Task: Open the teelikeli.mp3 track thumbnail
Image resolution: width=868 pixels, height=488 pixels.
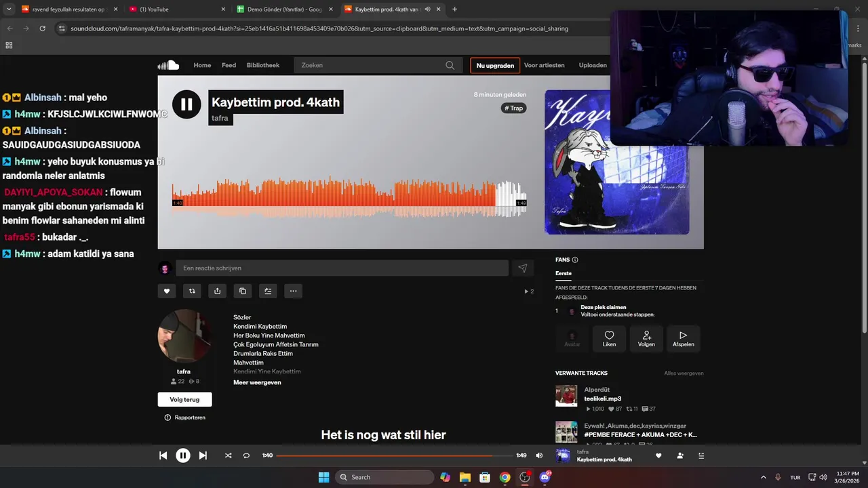Action: [566, 396]
